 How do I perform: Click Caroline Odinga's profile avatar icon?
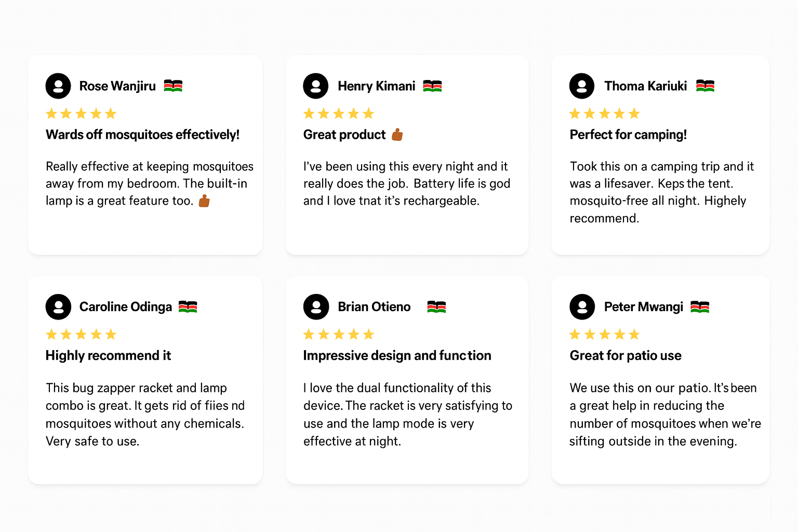coord(58,307)
